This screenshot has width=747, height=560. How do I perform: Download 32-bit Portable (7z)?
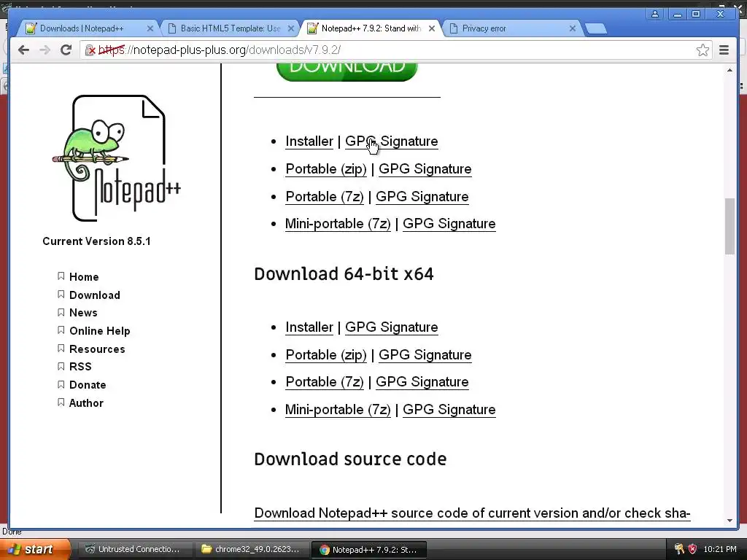[325, 197]
